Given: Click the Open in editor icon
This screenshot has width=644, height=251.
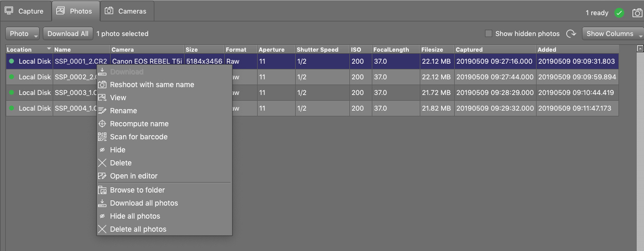Looking at the screenshot, I should pyautogui.click(x=102, y=176).
